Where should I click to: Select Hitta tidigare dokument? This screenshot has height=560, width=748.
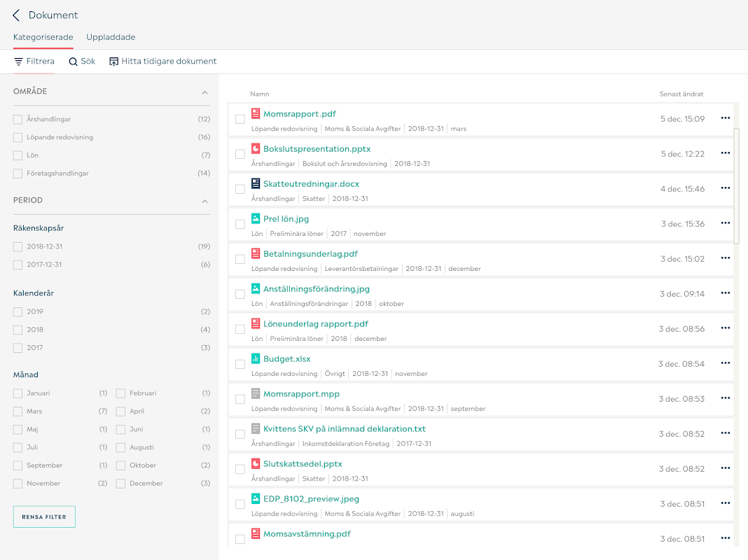coord(163,62)
